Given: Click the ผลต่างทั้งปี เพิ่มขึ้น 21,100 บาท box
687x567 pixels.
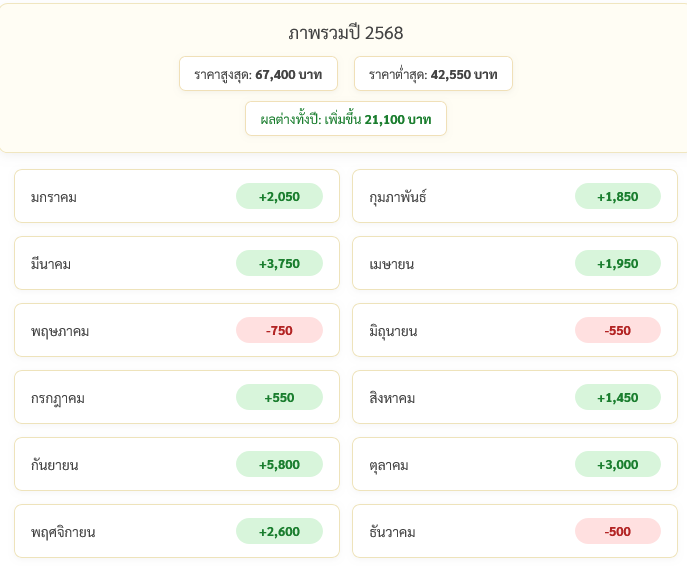Looking at the screenshot, I should pos(345,119).
